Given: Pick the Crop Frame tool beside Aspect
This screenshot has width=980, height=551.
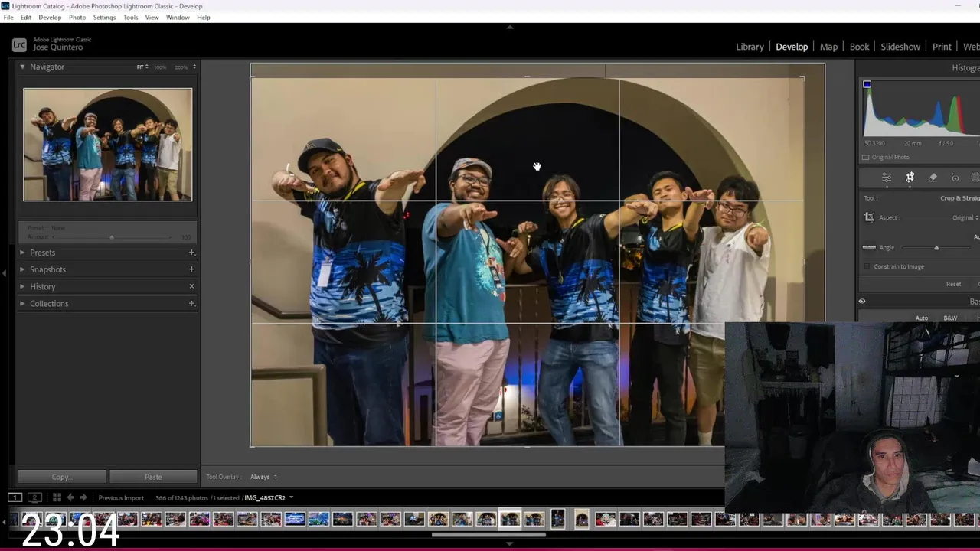Looking at the screenshot, I should pyautogui.click(x=869, y=217).
